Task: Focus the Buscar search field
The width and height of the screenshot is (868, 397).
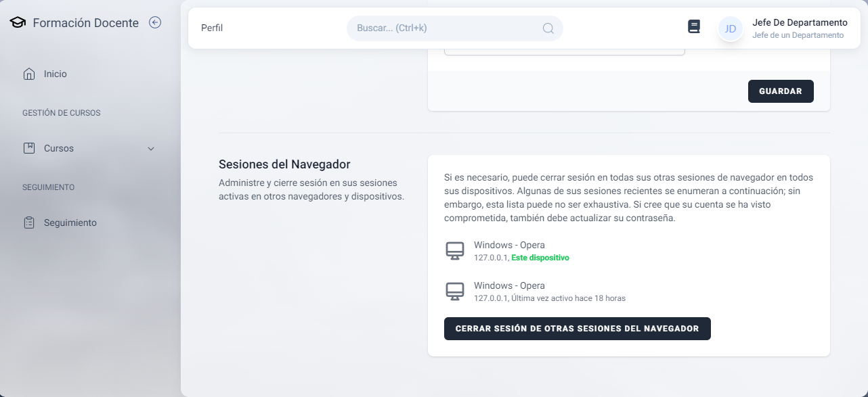Action: click(447, 28)
